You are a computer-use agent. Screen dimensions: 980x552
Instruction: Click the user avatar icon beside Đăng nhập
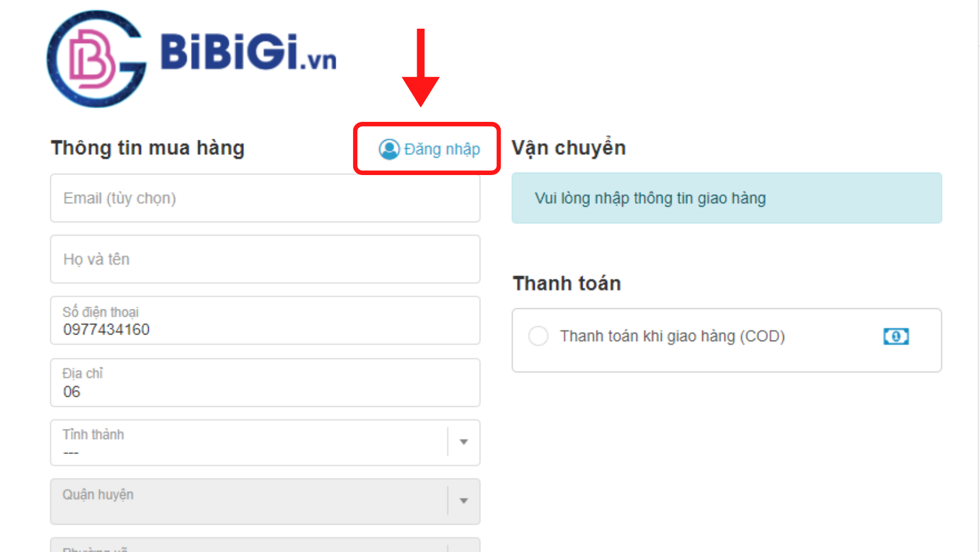(x=389, y=149)
